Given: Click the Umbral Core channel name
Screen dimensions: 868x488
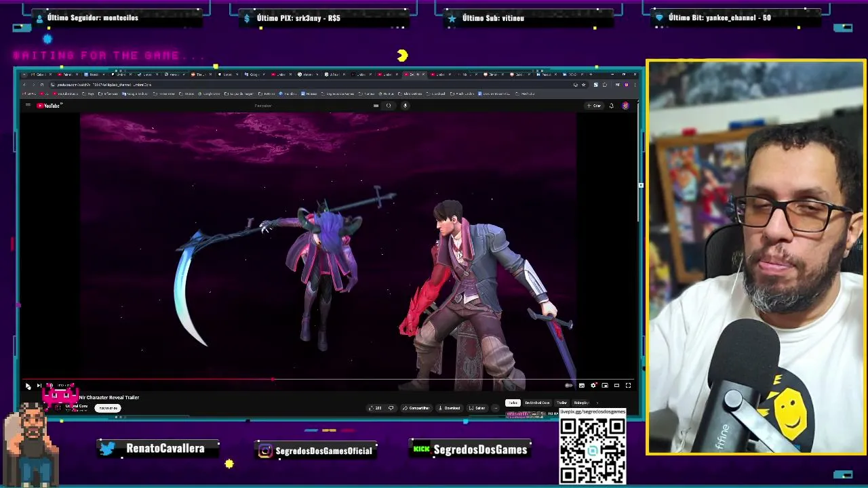Looking at the screenshot, I should 76,406.
